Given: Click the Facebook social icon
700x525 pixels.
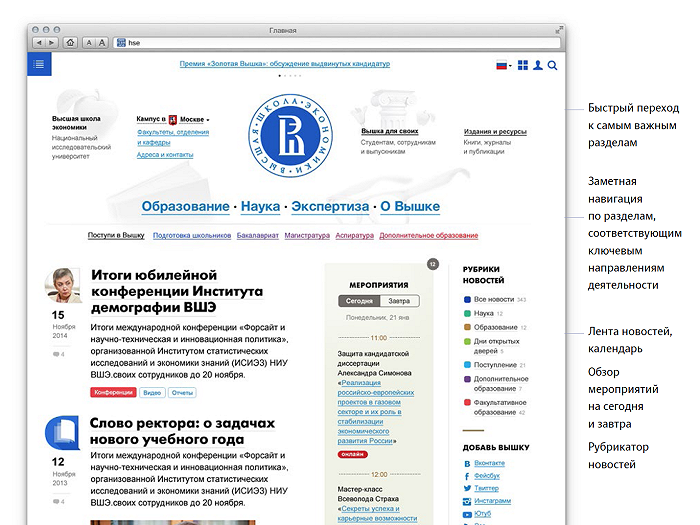Looking at the screenshot, I should tap(467, 476).
